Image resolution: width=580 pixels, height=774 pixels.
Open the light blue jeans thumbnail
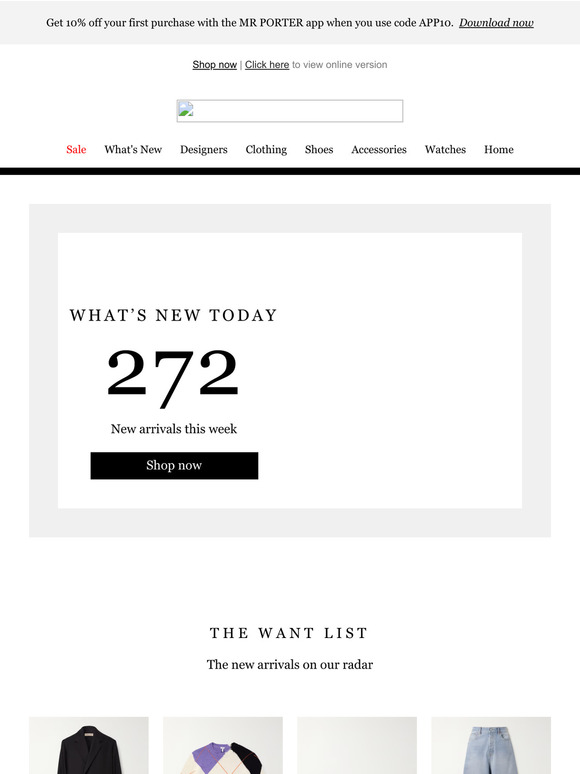click(x=491, y=745)
